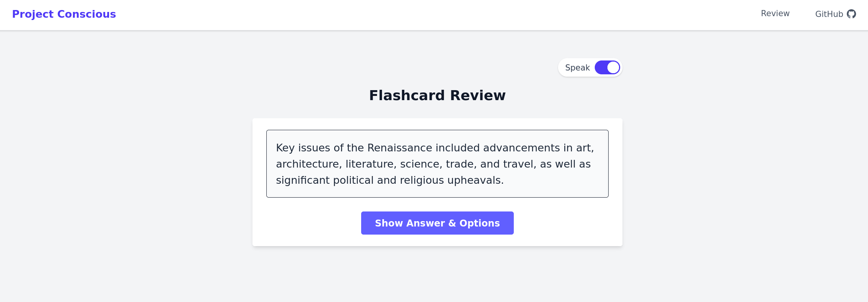Click the word Conscious in the title
Screen dimensions: 868x302
coord(86,14)
